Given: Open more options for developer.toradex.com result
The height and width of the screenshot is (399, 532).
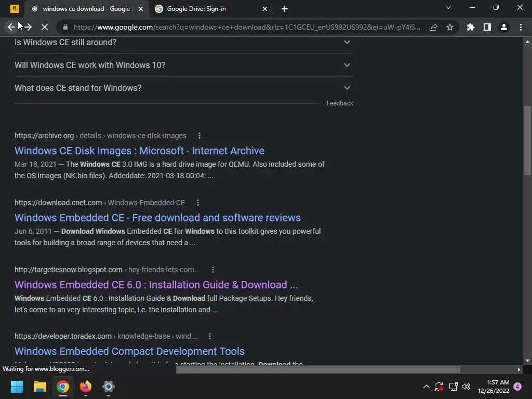Looking at the screenshot, I should click(210, 336).
